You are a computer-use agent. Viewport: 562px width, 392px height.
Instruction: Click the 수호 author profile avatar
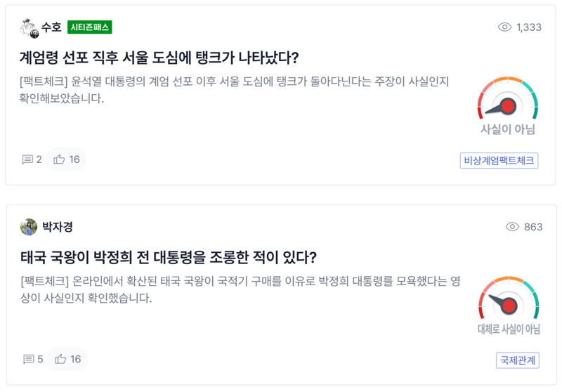[x=30, y=27]
